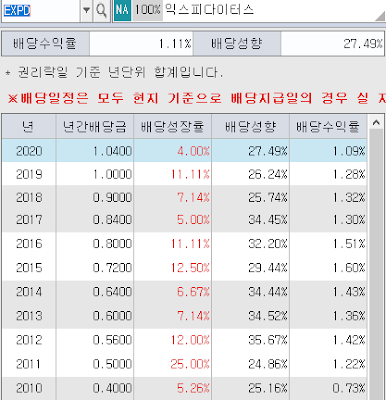386x400 pixels.
Task: Click the 1.51% yield for 2016
Action: click(328, 244)
